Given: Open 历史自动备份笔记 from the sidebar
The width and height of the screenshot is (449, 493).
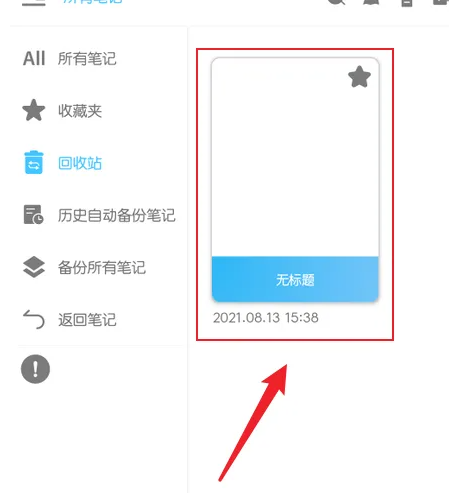Looking at the screenshot, I should click(117, 215).
